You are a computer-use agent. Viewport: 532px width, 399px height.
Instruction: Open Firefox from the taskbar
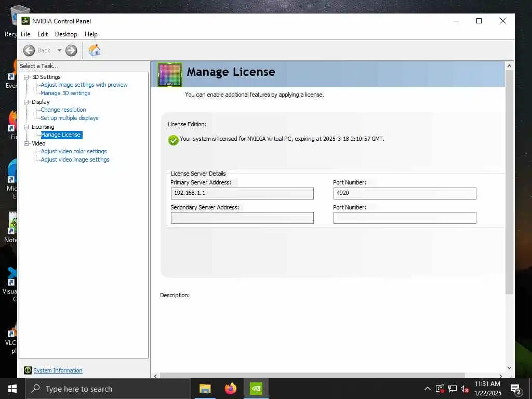tap(231, 389)
